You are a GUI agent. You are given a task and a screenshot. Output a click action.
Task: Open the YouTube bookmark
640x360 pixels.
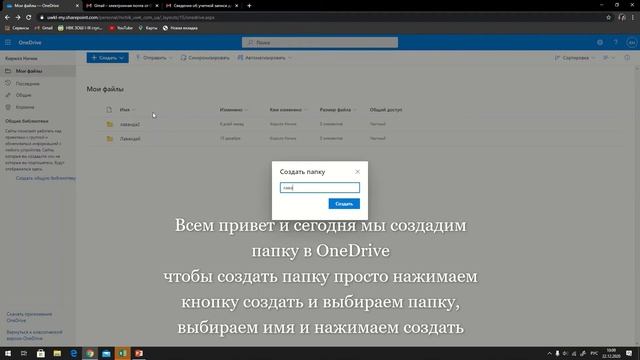121,28
